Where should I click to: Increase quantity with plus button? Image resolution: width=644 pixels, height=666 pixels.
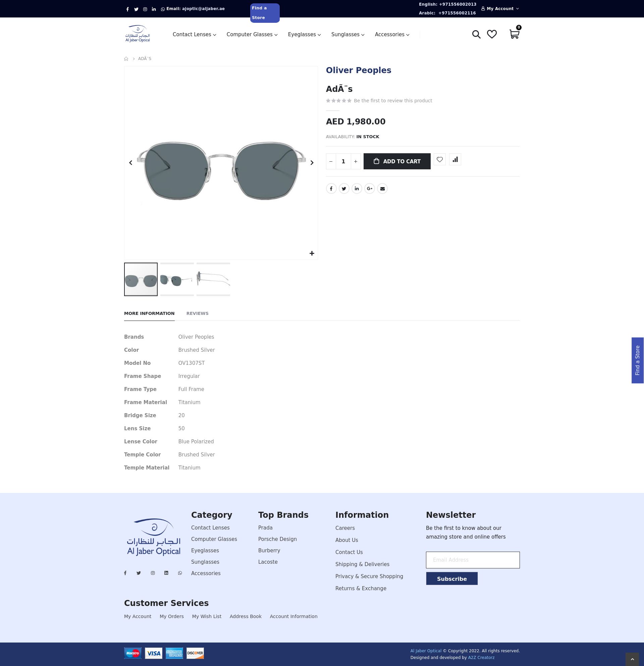pyautogui.click(x=356, y=161)
